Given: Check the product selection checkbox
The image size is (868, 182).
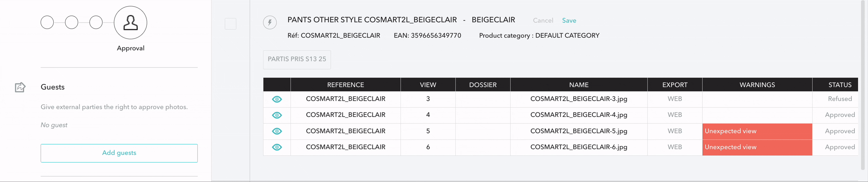Looking at the screenshot, I should point(230,24).
